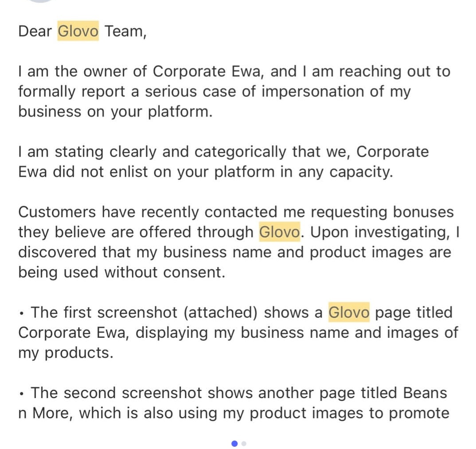Tap the gray second page indicator dot
Viewport: 476px width, 449px height.
click(244, 443)
